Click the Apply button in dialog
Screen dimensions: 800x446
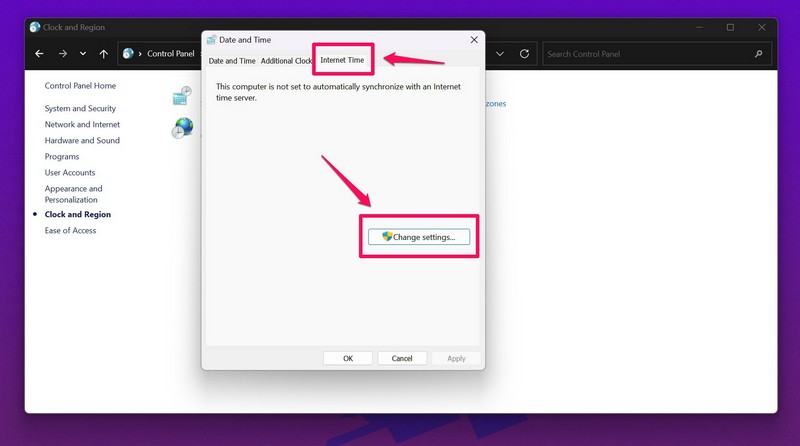coord(456,358)
